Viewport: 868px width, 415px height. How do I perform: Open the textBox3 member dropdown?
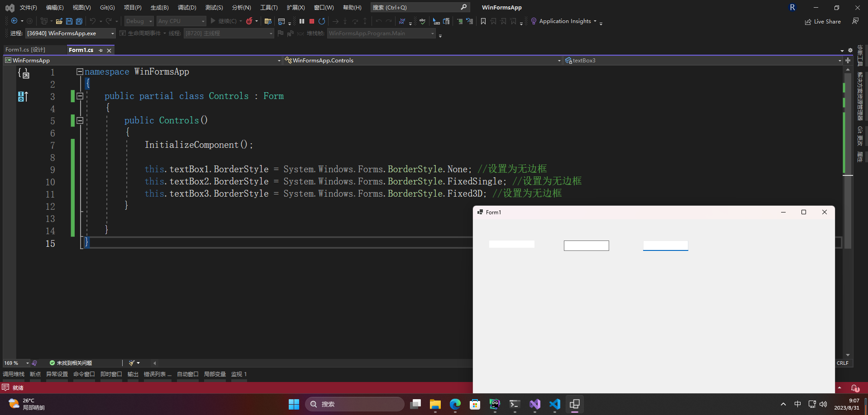(x=703, y=61)
